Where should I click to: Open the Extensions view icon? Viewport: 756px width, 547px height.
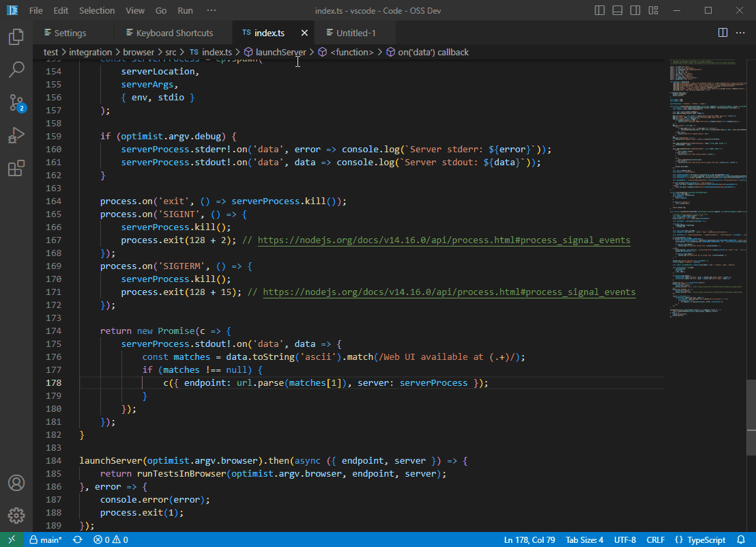[16, 169]
